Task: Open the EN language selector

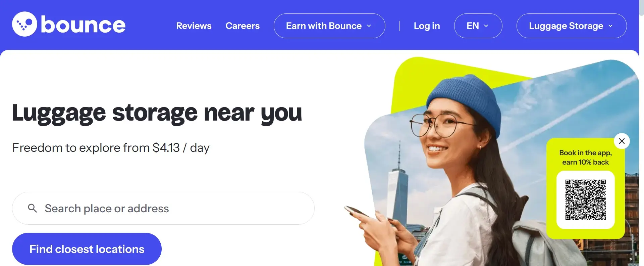Action: [x=478, y=26]
